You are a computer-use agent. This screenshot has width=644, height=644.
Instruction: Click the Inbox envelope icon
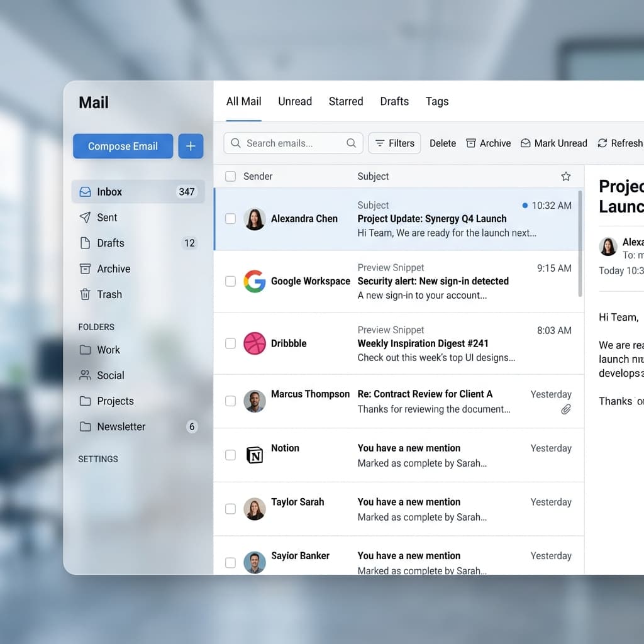85,192
